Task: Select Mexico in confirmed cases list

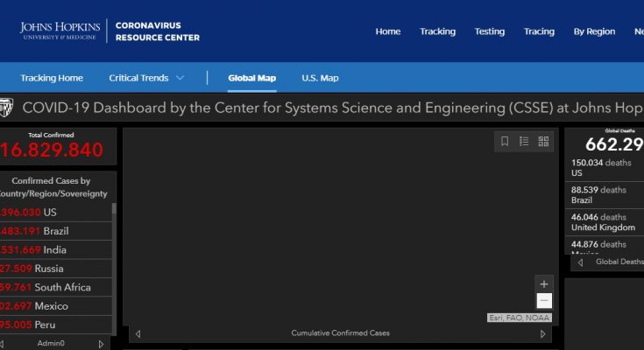Action: [56, 306]
